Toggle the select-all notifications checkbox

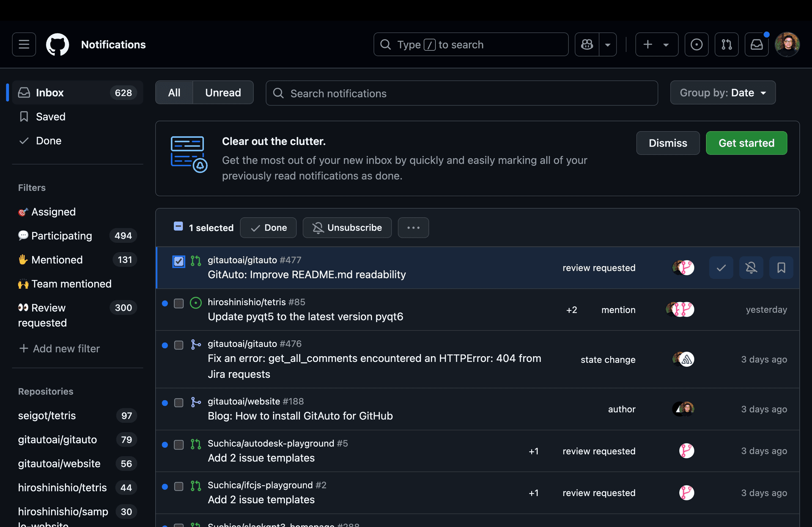(x=178, y=226)
